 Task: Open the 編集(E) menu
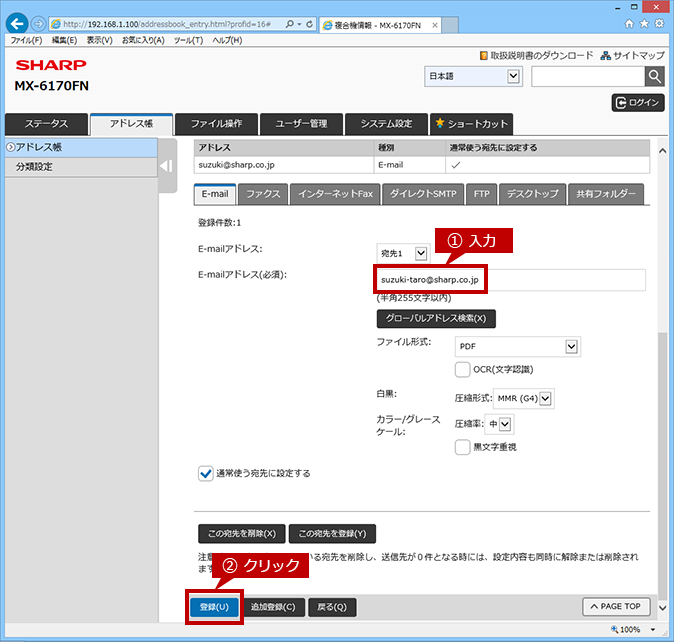point(64,40)
